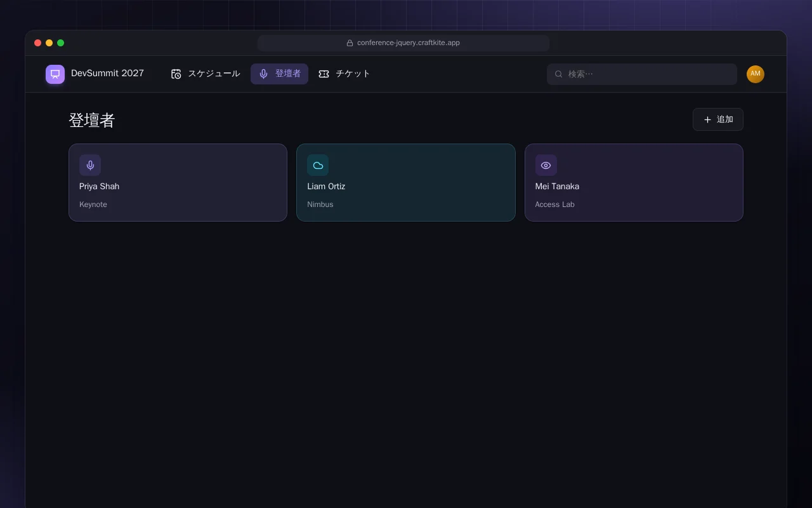Click Mei Tanaka's eye icon
812x508 pixels.
tap(546, 165)
